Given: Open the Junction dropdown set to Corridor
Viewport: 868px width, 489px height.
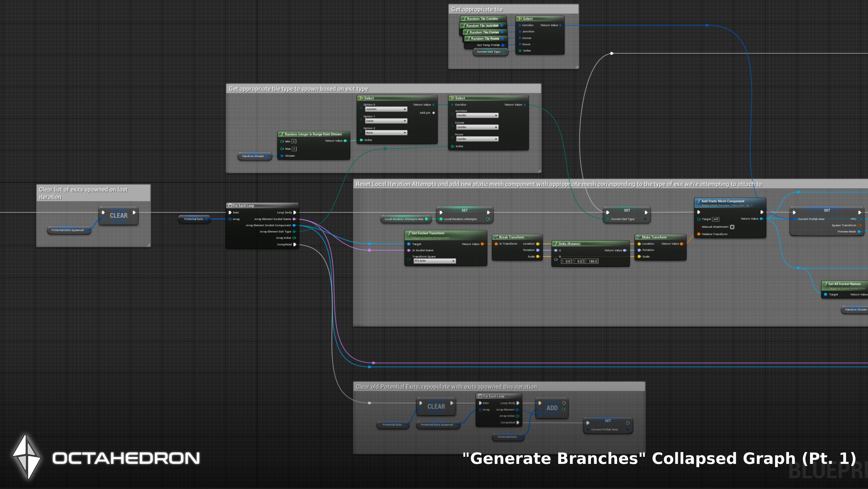Looking at the screenshot, I should [x=477, y=115].
